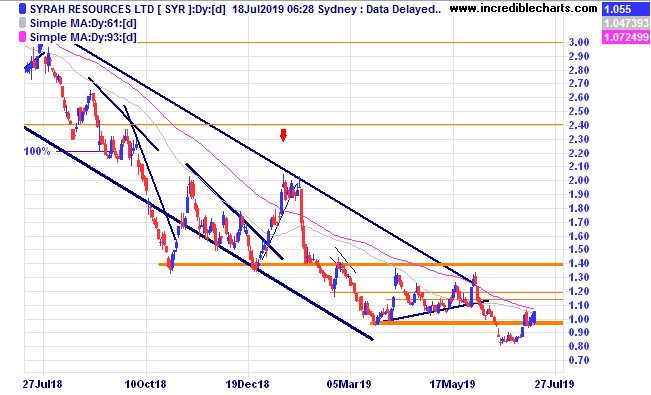Click the 19Dec18 date axis label
The image size is (651, 395).
[247, 384]
